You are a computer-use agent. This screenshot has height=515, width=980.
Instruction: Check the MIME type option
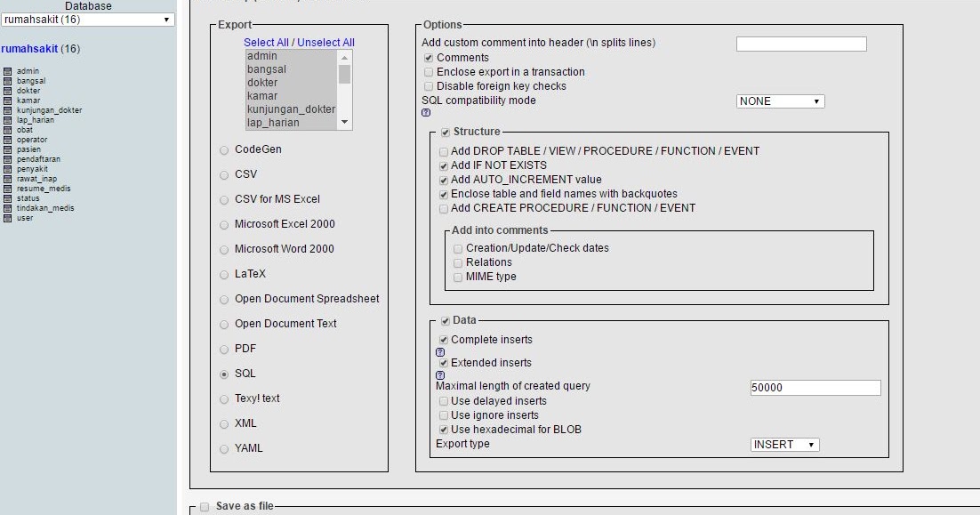tap(458, 278)
